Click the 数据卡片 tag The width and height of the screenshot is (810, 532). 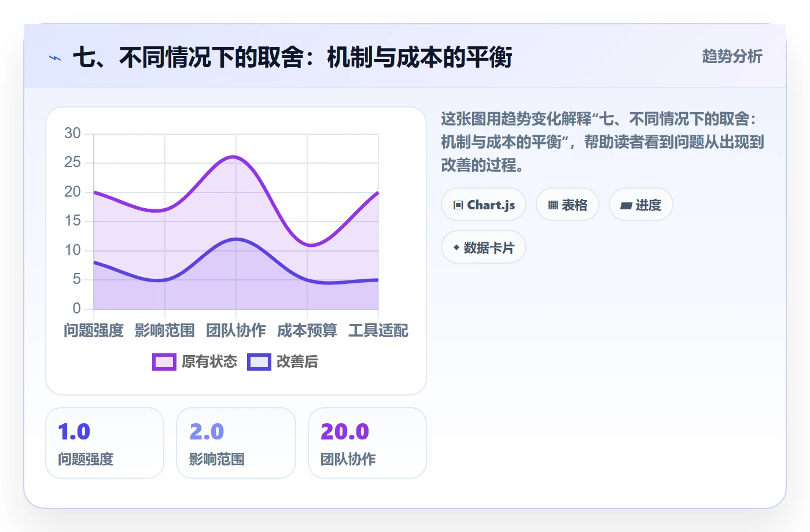[x=484, y=247]
